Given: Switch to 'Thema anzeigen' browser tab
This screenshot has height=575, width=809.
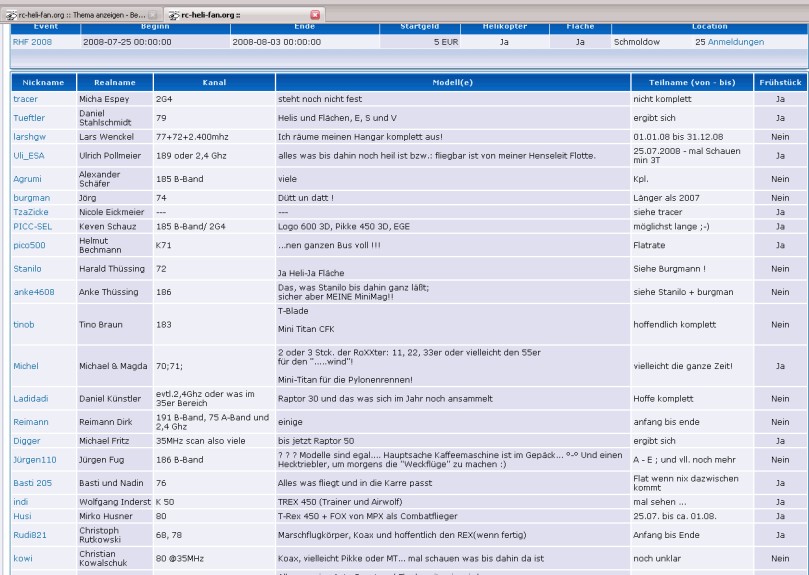Looking at the screenshot, I should point(82,15).
